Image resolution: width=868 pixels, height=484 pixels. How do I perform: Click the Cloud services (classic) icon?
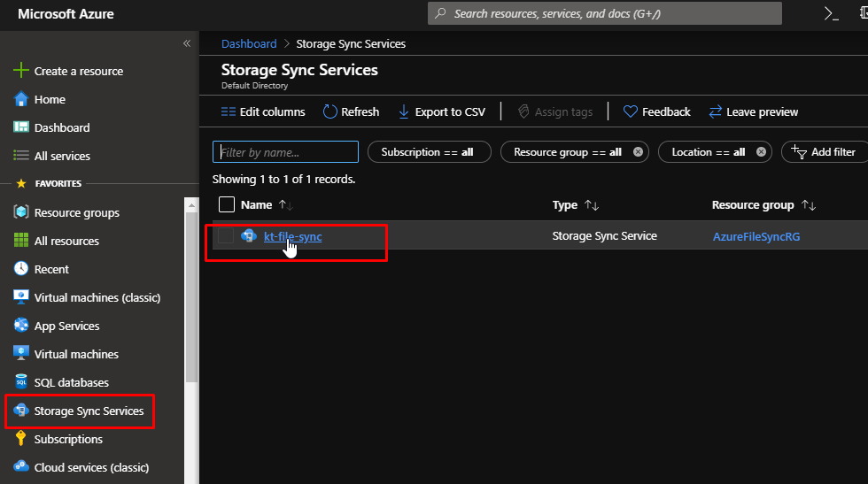(x=21, y=466)
